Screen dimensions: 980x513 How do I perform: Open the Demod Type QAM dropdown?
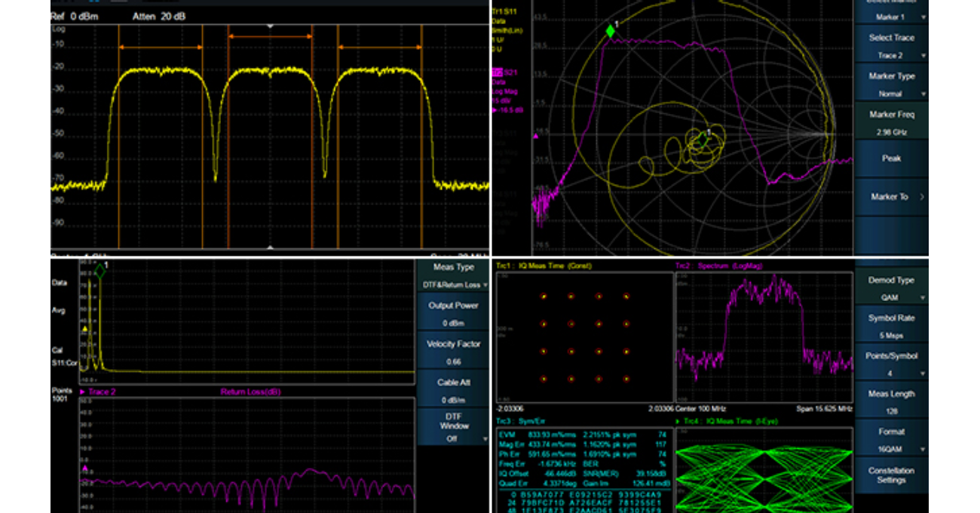891,288
